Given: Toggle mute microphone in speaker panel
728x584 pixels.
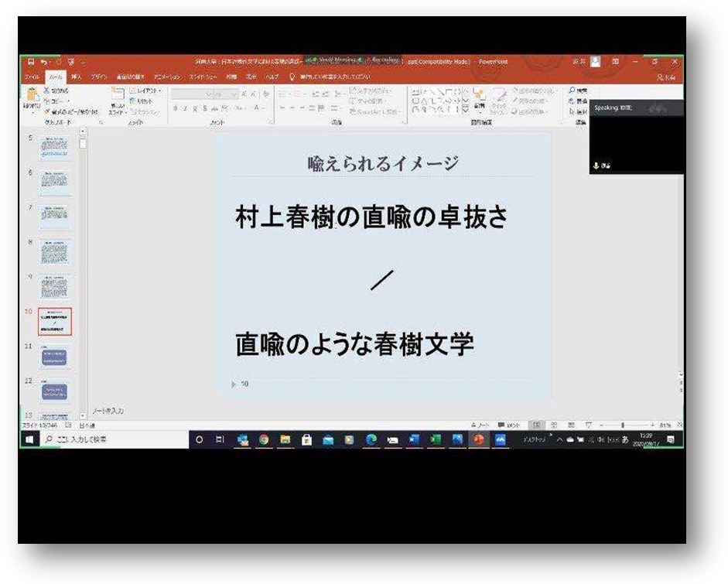Looking at the screenshot, I should [x=596, y=166].
